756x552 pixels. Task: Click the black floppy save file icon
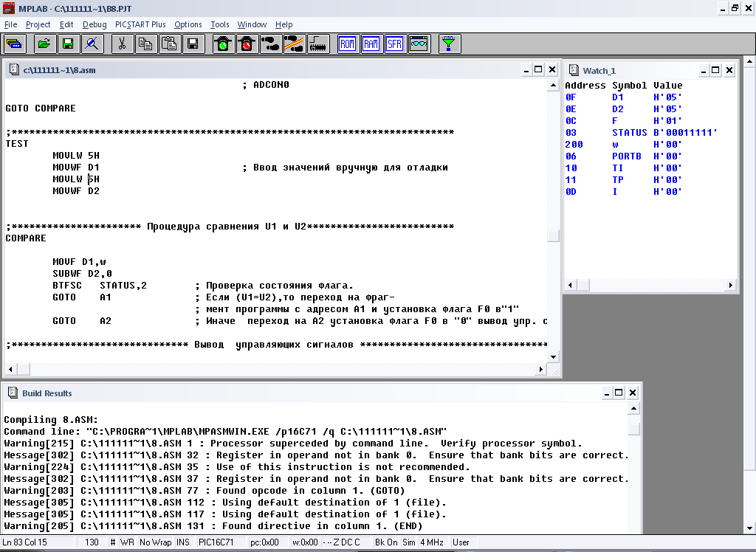pyautogui.click(x=193, y=44)
